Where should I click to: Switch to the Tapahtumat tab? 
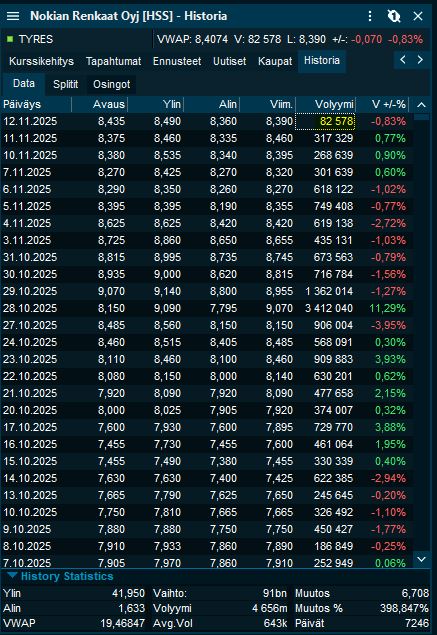113,61
